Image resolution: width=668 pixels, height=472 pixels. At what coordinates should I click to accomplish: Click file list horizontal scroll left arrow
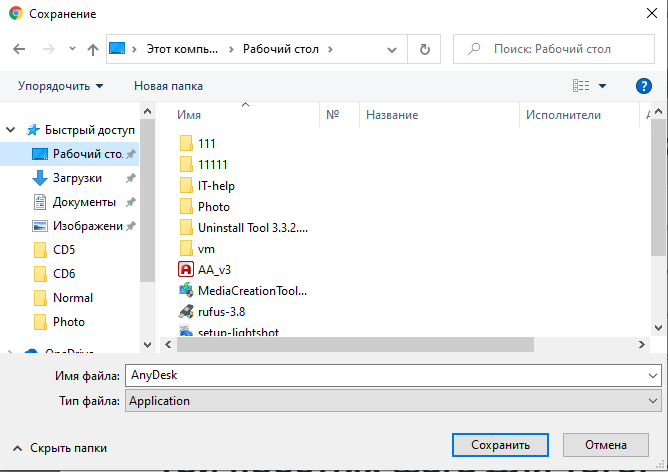click(x=168, y=345)
